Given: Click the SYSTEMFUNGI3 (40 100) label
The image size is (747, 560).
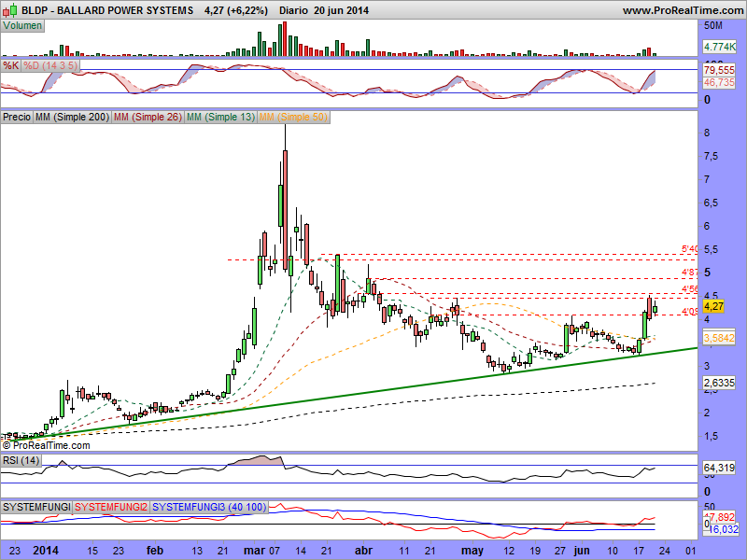Looking at the screenshot, I should 209,507.
